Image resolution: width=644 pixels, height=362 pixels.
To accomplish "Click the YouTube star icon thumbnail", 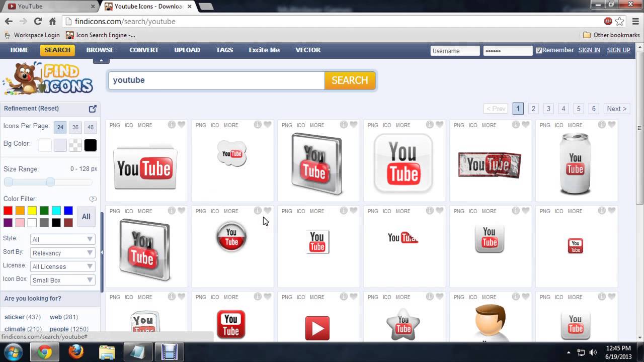I will click(403, 324).
